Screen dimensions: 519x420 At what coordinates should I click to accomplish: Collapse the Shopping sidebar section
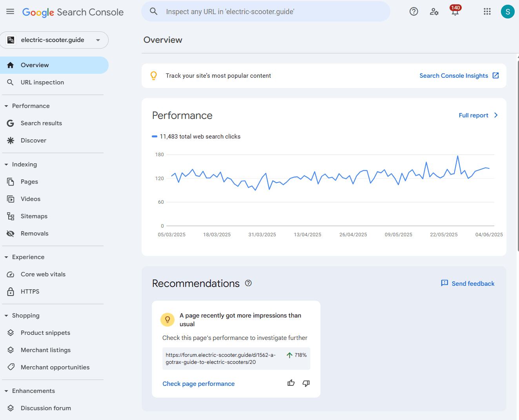[6, 316]
